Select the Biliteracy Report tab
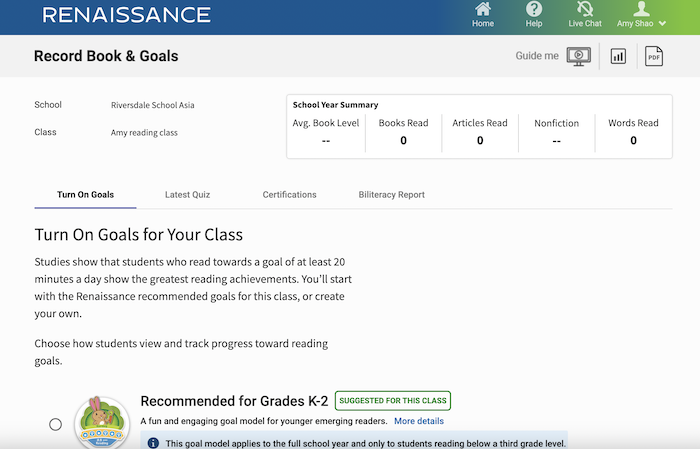The image size is (700, 449). tap(391, 195)
